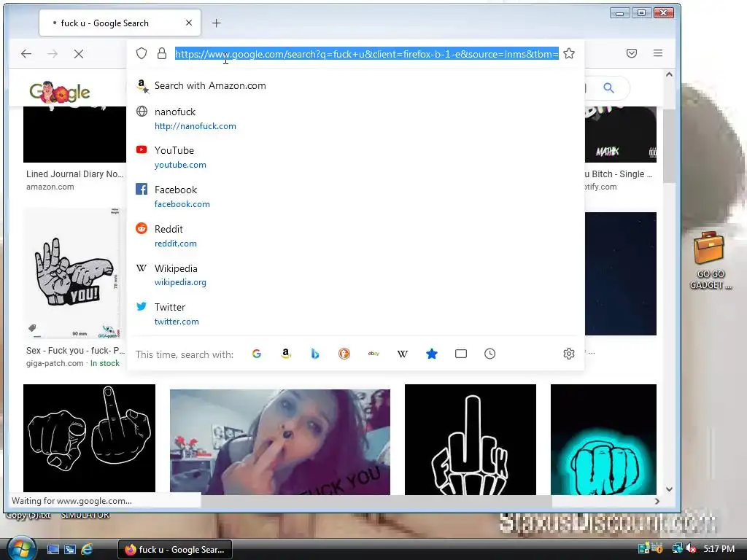Bookmark this page with the star
Screen dimensions: 747x560
point(569,53)
